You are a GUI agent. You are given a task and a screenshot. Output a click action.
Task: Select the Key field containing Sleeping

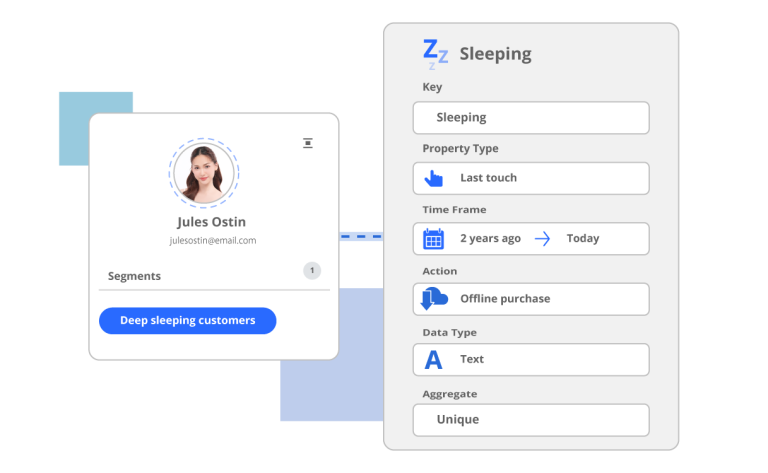tap(531, 118)
